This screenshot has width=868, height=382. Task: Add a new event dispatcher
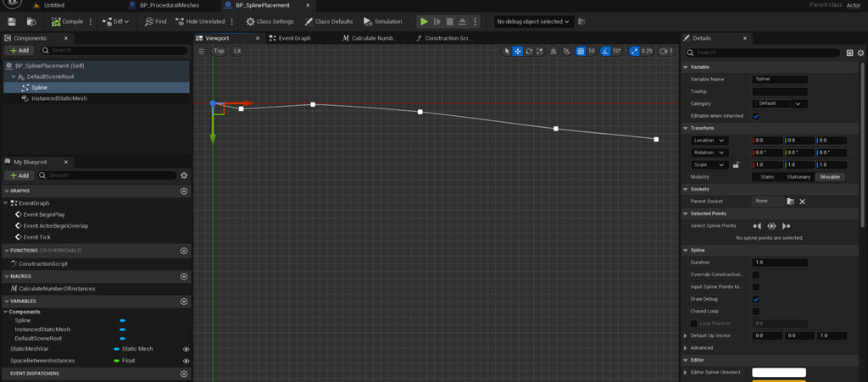click(x=184, y=374)
